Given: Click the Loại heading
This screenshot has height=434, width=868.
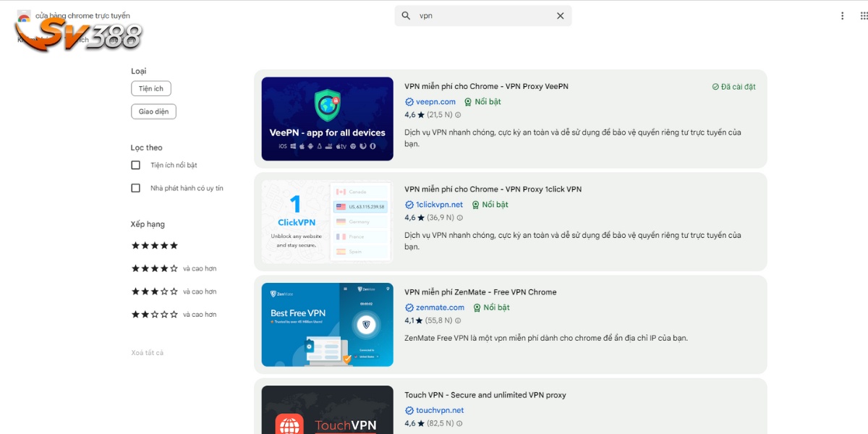Looking at the screenshot, I should (138, 71).
